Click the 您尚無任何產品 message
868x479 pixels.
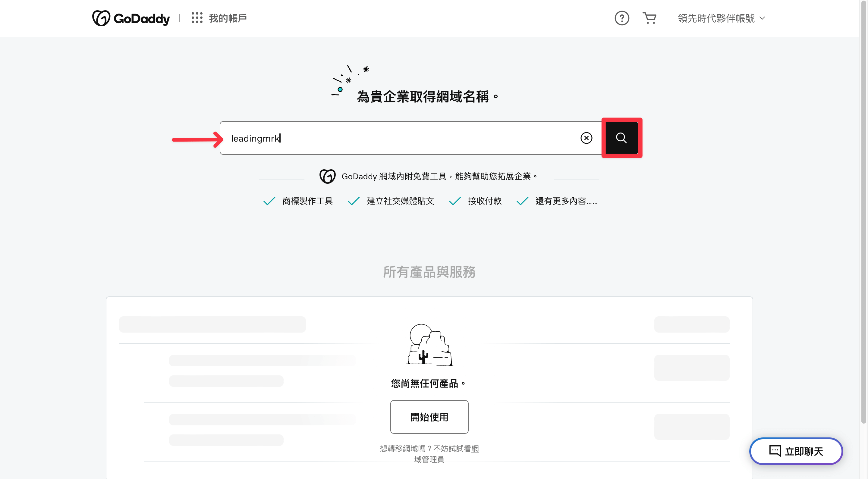coord(429,383)
